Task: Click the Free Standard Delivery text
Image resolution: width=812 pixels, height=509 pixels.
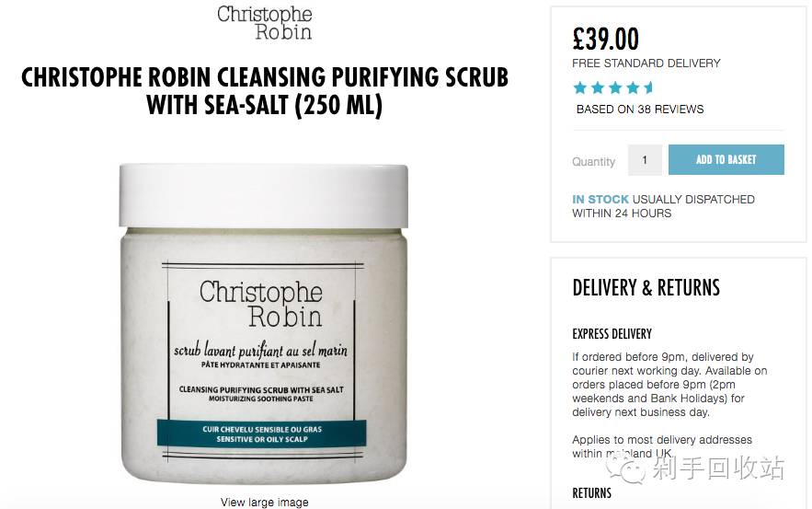Action: click(646, 64)
